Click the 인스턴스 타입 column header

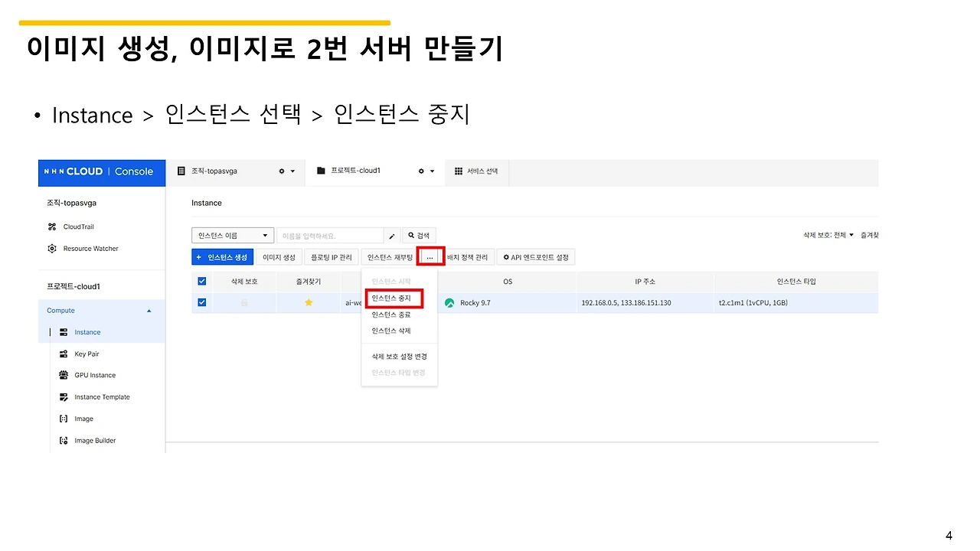pos(796,282)
